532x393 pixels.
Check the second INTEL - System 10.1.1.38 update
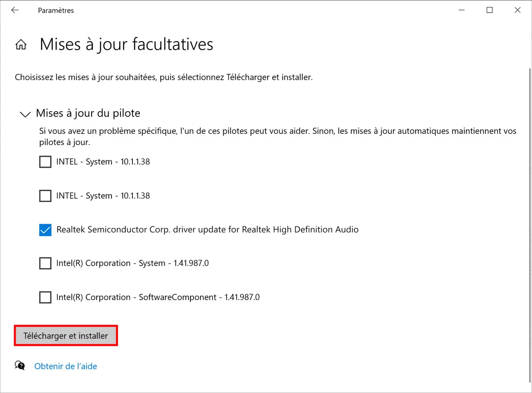pos(45,196)
